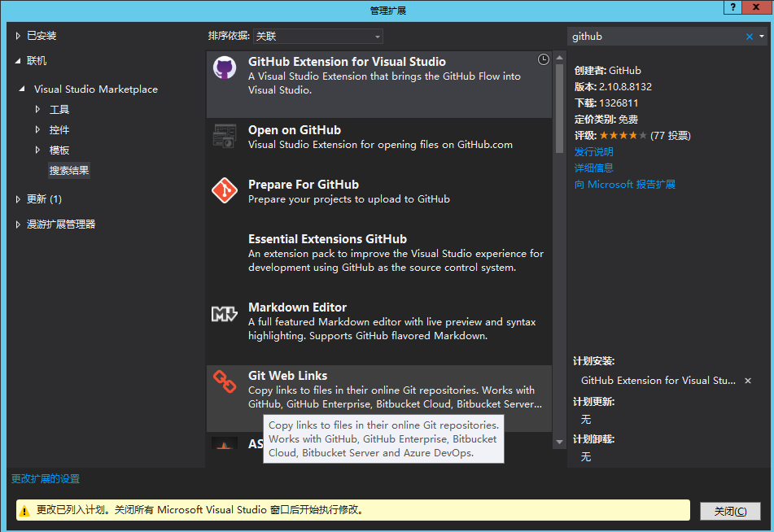Click the 模板 label
The height and width of the screenshot is (532, 774).
point(59,150)
